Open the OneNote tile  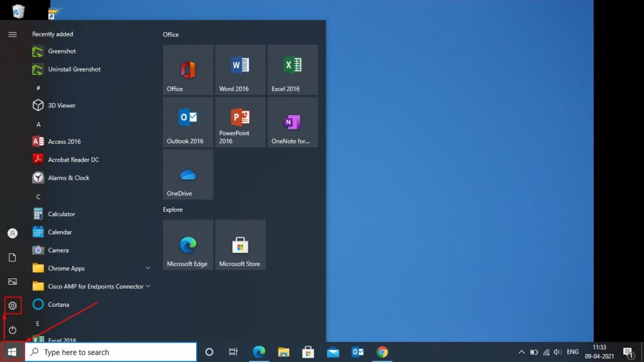point(292,122)
